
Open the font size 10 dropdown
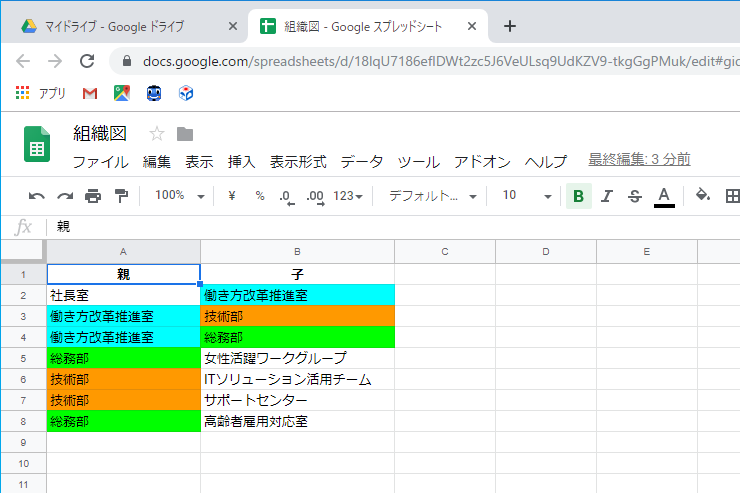coord(527,196)
